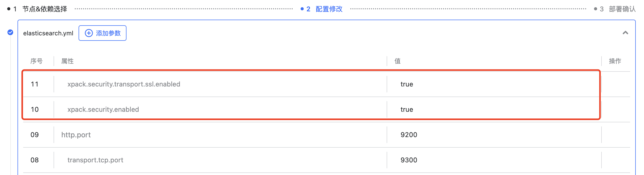Viewport: 644px width, 175px height.
Task: Edit the transport.tcp.port value 9300
Action: pyautogui.click(x=494, y=160)
